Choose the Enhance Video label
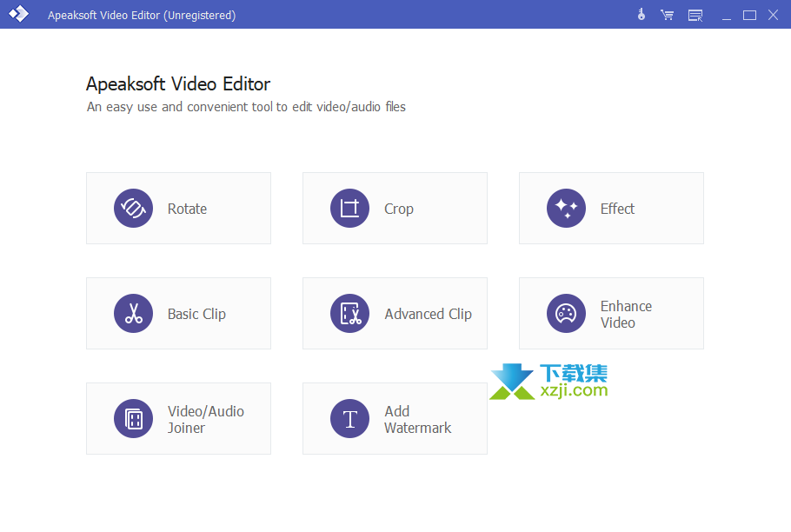The height and width of the screenshot is (532, 791). pos(626,314)
